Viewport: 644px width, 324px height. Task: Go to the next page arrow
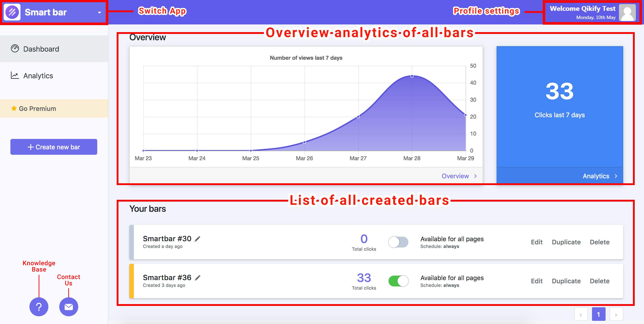[x=616, y=314]
